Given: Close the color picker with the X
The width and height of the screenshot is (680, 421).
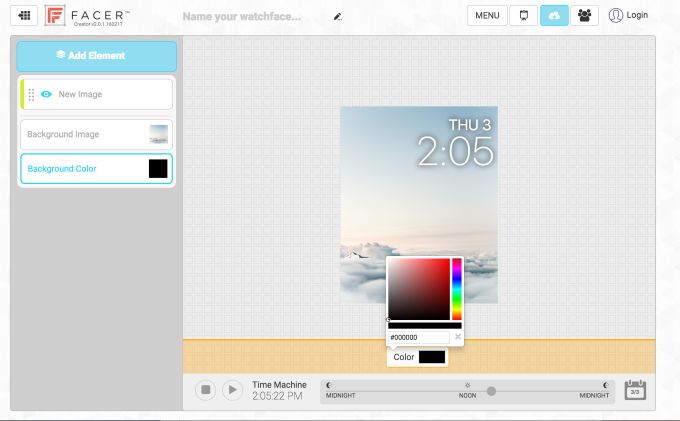Looking at the screenshot, I should click(x=458, y=336).
